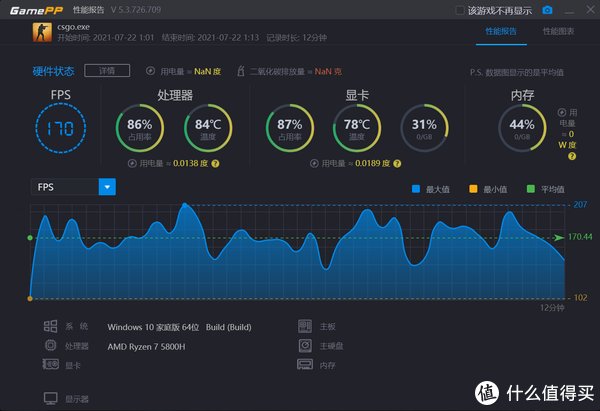Click the power icon before GPU 用电量
600x411 pixels.
[x=314, y=163]
